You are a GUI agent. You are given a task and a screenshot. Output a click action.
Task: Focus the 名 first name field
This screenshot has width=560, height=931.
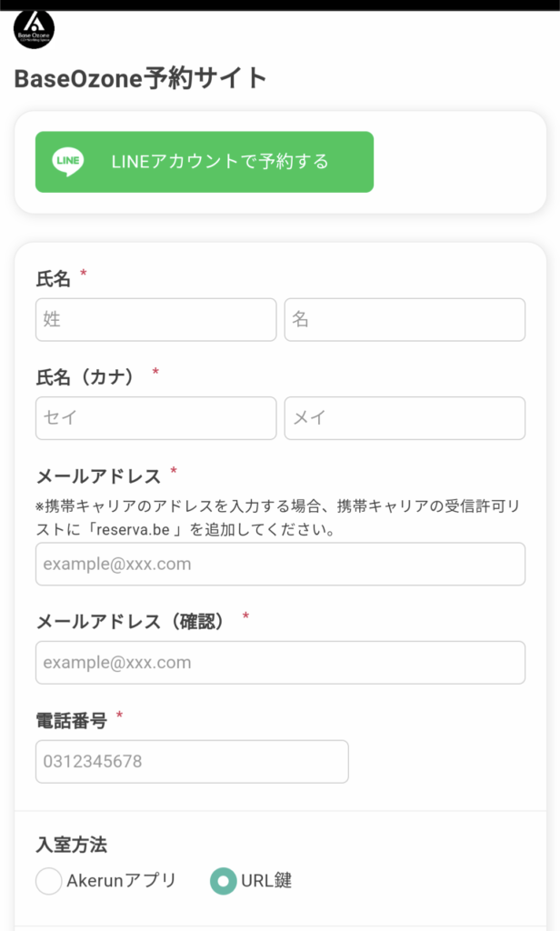(405, 320)
